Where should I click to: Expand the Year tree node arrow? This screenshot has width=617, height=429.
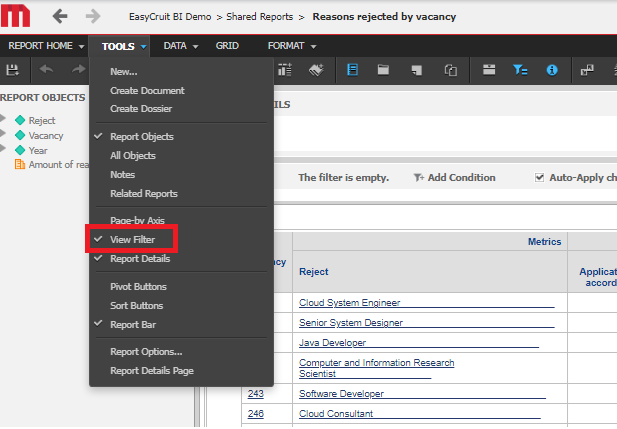click(3, 148)
